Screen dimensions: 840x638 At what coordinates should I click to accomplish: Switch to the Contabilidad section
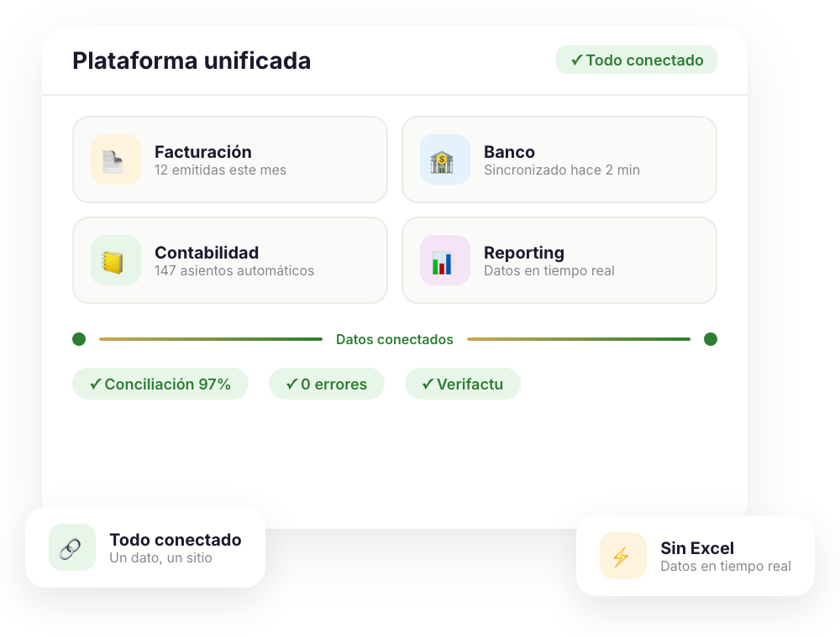coord(230,260)
